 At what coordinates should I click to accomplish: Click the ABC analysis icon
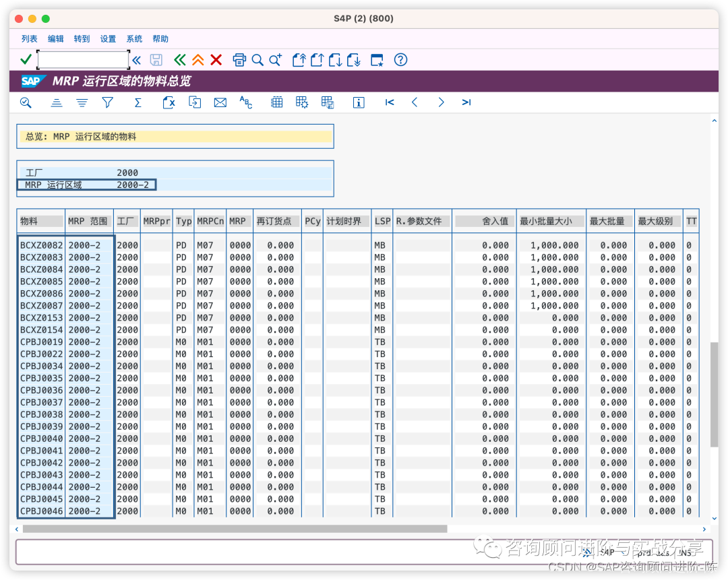[x=245, y=102]
